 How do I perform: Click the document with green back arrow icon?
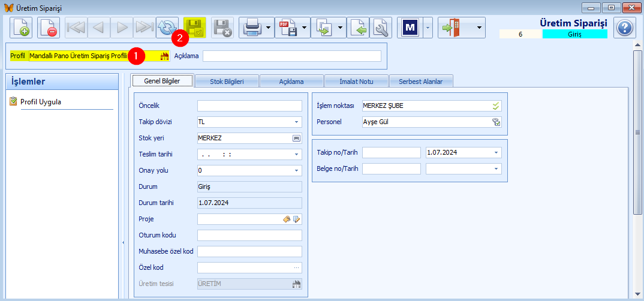(x=358, y=28)
